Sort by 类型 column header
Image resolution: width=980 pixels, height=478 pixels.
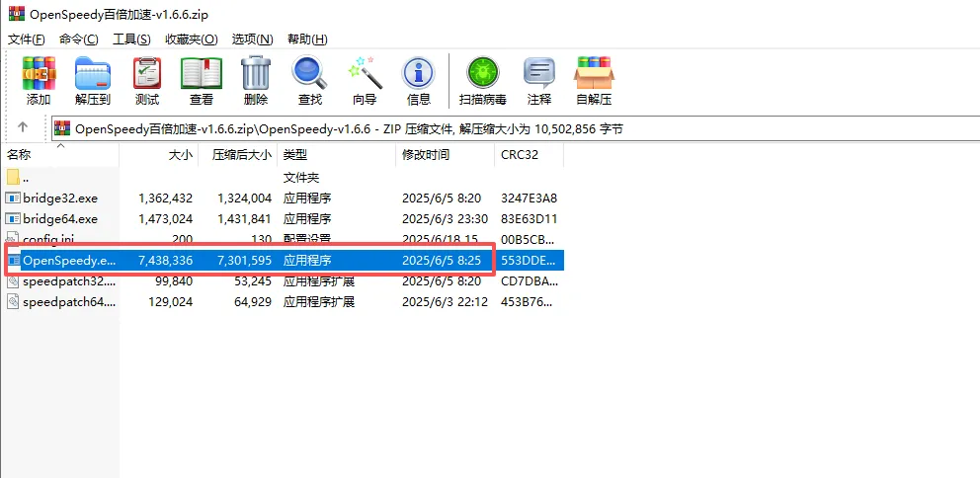click(336, 155)
